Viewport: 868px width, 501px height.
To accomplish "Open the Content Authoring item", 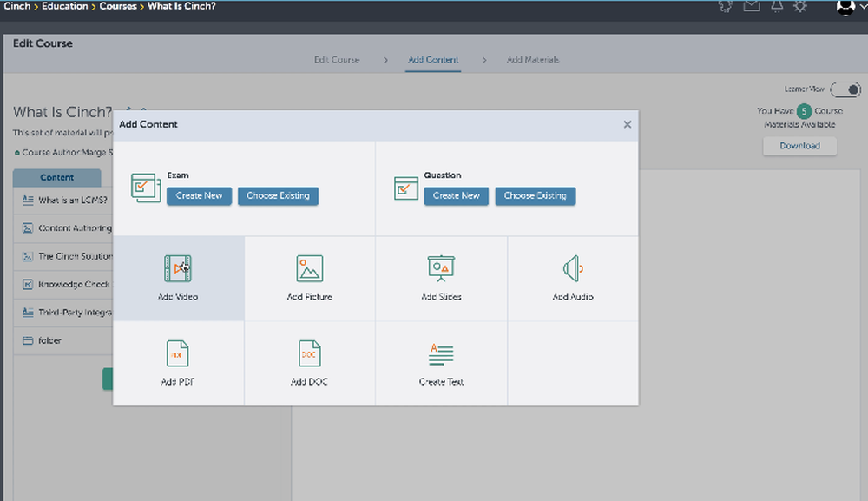I will pos(75,228).
